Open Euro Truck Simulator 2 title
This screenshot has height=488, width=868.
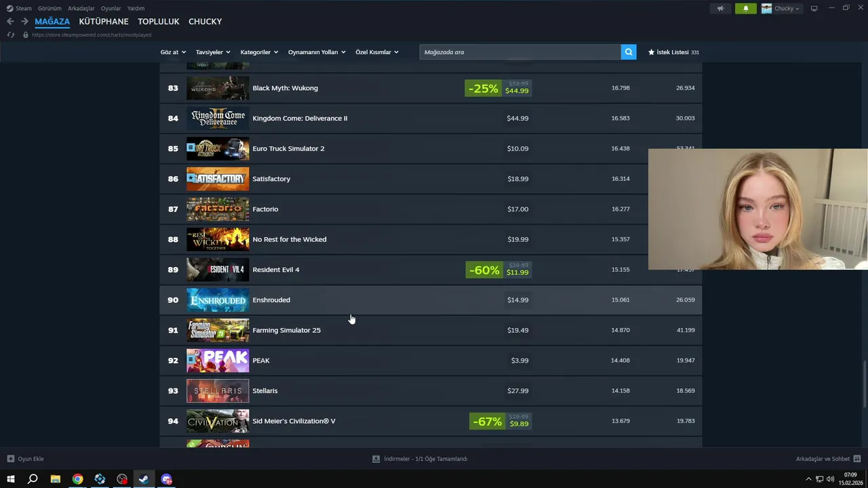click(x=288, y=148)
